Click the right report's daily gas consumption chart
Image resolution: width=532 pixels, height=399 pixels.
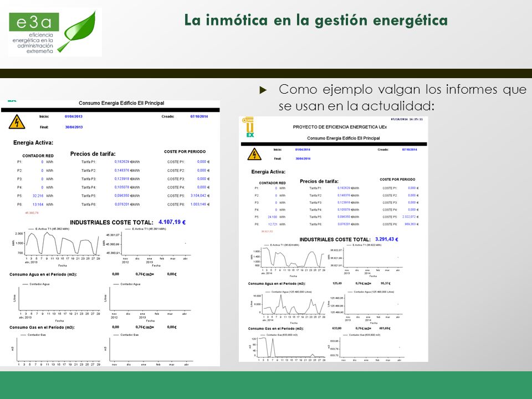coord(288,347)
